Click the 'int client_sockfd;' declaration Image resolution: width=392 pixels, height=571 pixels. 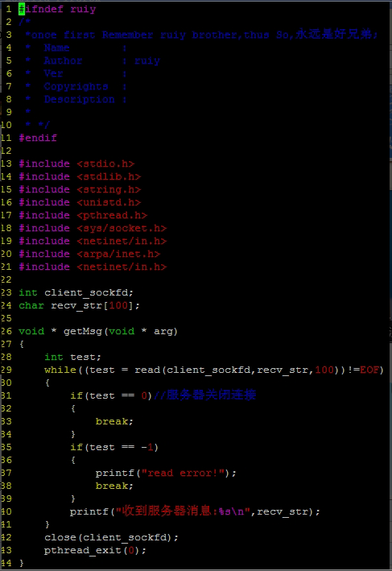76,292
